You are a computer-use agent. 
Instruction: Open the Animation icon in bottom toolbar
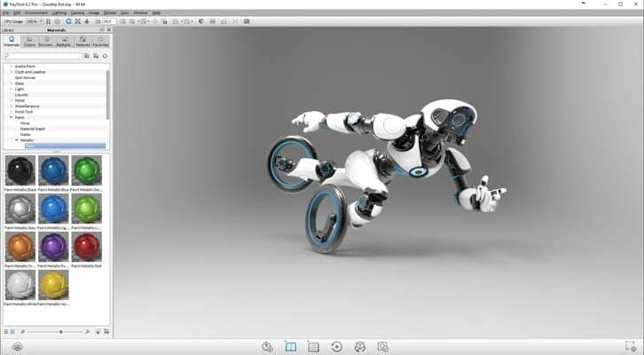pyautogui.click(x=336, y=346)
